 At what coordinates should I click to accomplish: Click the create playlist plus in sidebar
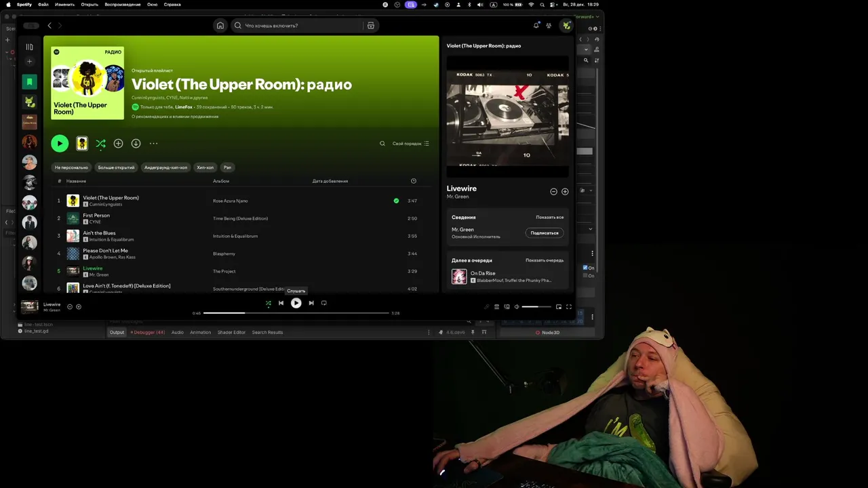[29, 62]
